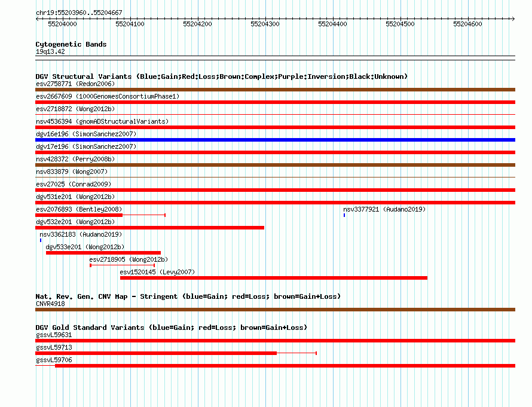Select the dgv17e196 (SimonSanchez2007) label

(86, 146)
